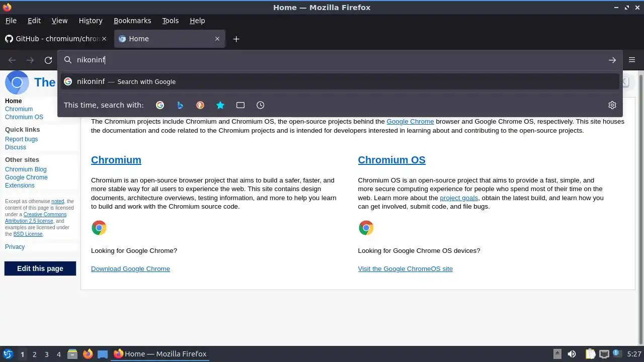Open a new tab with plus button
The image size is (644, 362).
236,39
